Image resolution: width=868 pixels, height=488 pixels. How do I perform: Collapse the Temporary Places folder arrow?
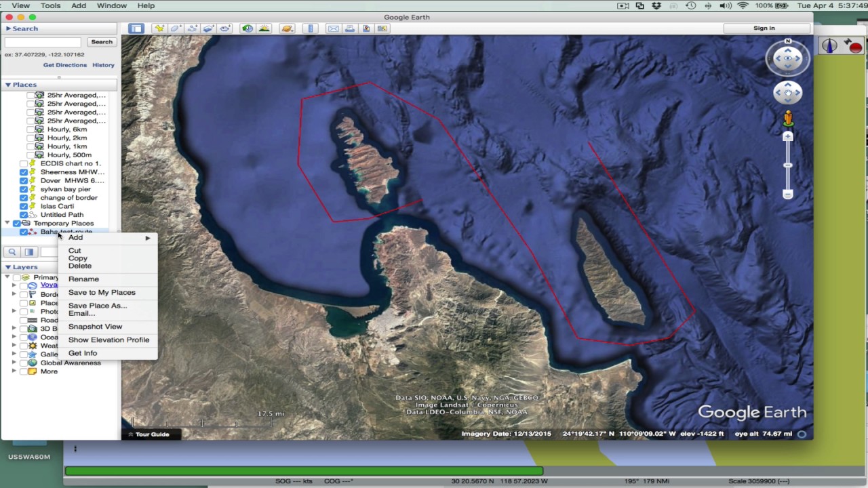(x=8, y=223)
